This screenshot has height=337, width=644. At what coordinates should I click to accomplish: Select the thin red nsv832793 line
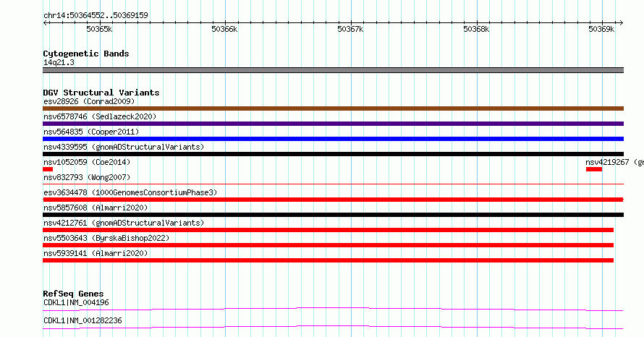tap(333, 184)
